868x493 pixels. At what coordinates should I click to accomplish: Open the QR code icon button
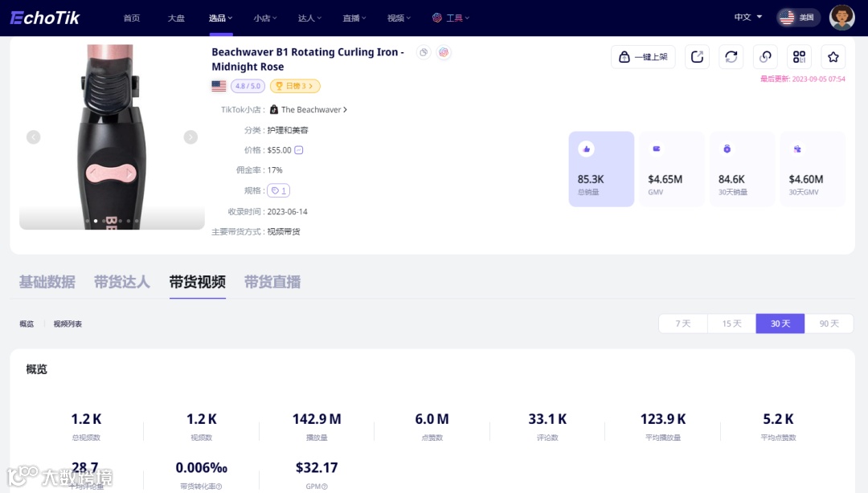pos(799,56)
